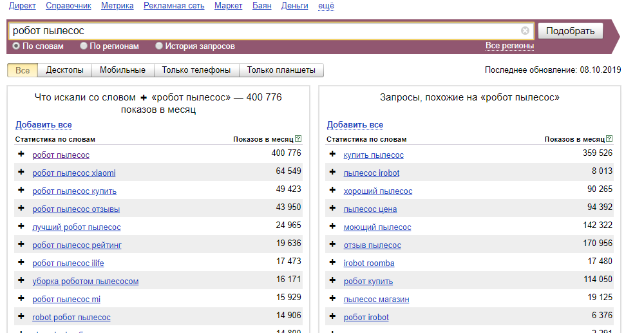
Task: Add 'robot робот пылесос' with plus icon
Action: [21, 317]
